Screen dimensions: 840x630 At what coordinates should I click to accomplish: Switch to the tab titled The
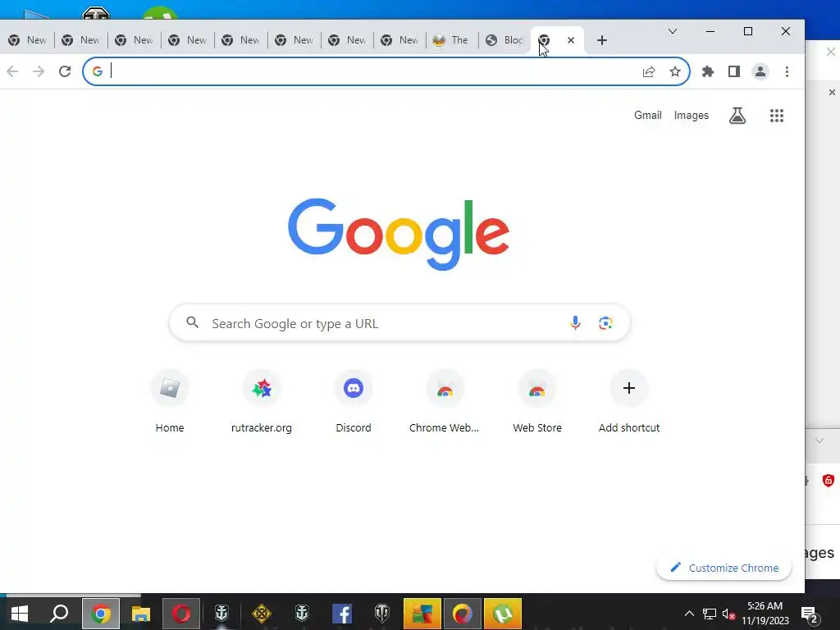click(x=451, y=40)
